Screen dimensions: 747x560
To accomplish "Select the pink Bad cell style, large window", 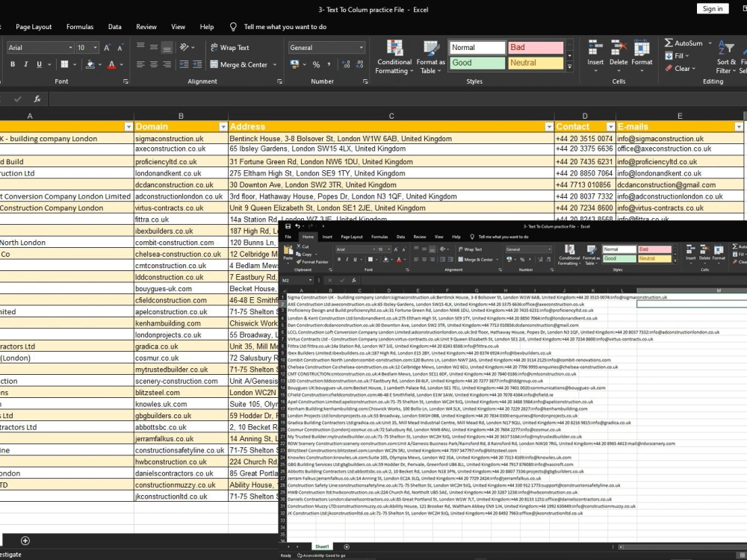I will point(536,48).
